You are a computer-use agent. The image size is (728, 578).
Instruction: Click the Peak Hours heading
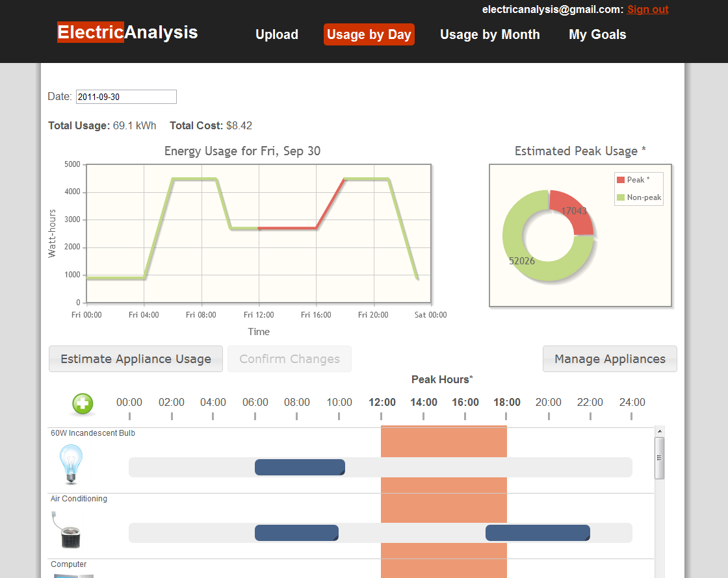[442, 379]
